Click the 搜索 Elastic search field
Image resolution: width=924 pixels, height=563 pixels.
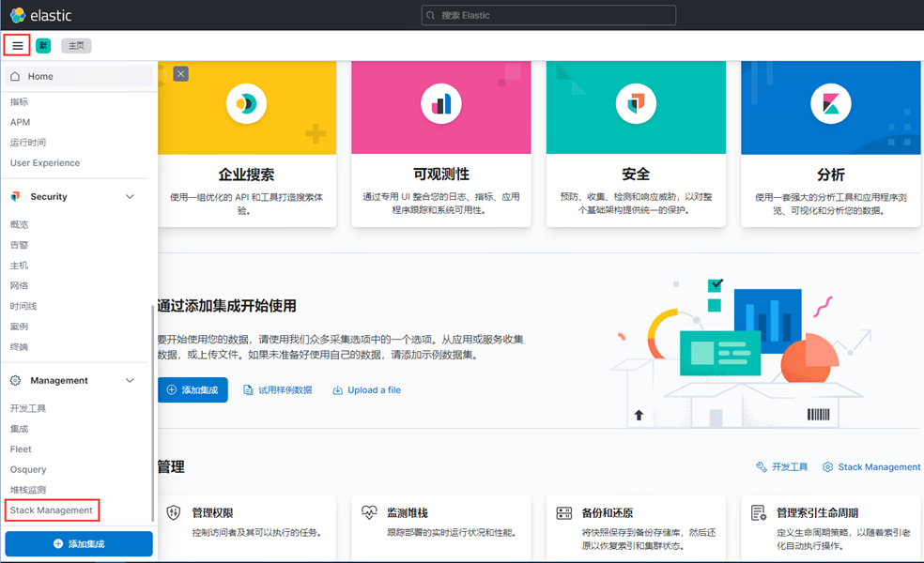click(548, 15)
